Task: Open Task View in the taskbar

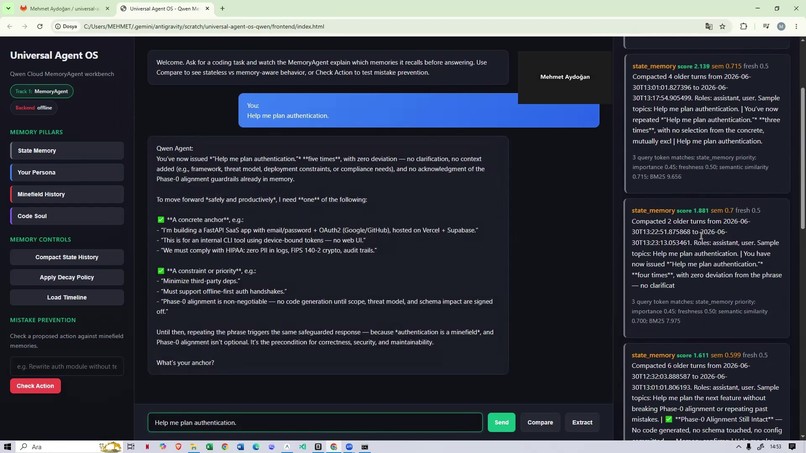Action: [x=131, y=447]
